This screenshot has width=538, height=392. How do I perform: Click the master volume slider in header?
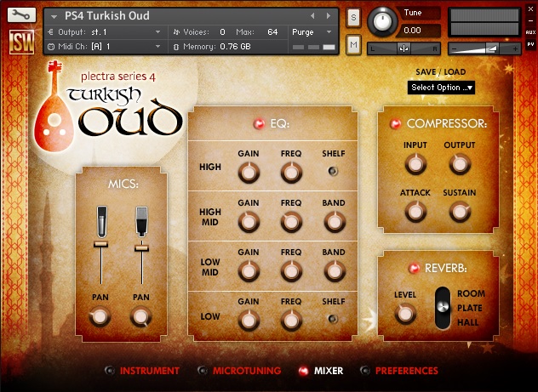pos(484,49)
